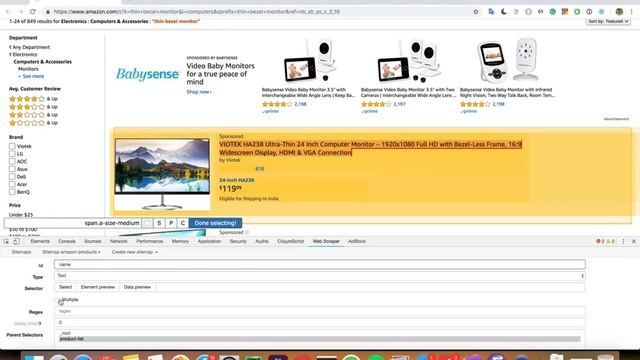Click the P parent button in selector toolbar
The height and width of the screenshot is (360, 640).
pos(171,223)
